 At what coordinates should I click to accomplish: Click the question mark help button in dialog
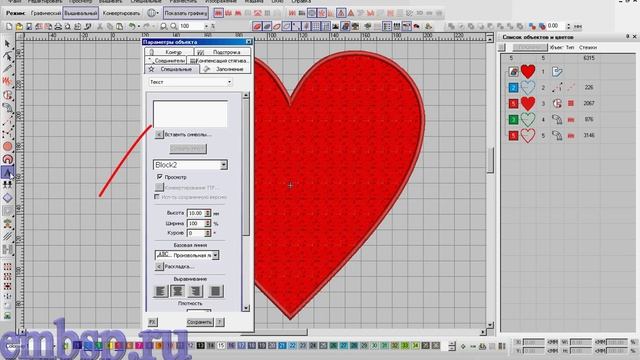coord(220,322)
